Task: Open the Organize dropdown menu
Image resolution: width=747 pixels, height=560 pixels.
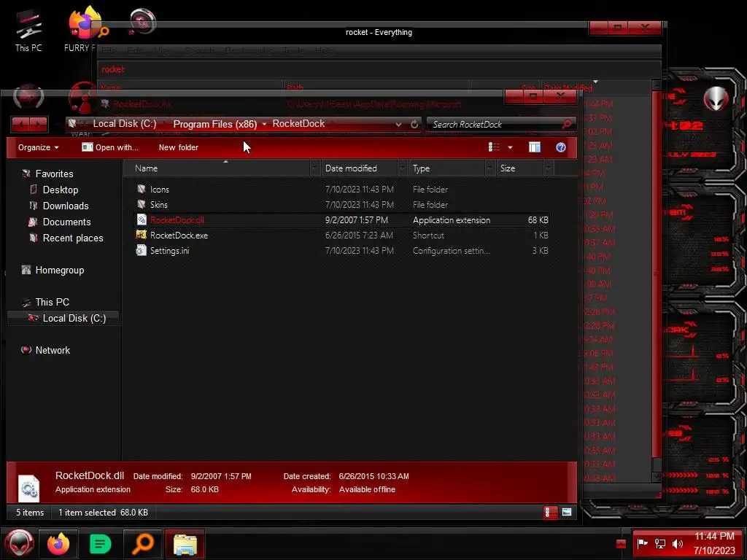Action: (38, 147)
